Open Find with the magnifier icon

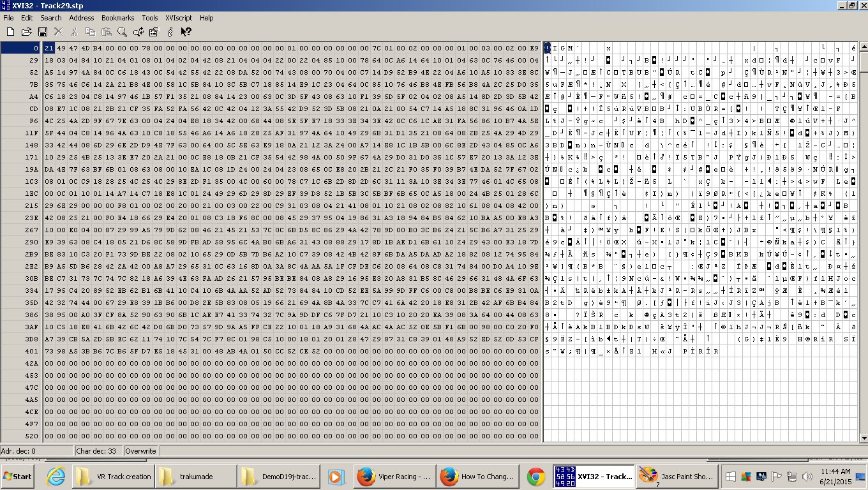[122, 31]
